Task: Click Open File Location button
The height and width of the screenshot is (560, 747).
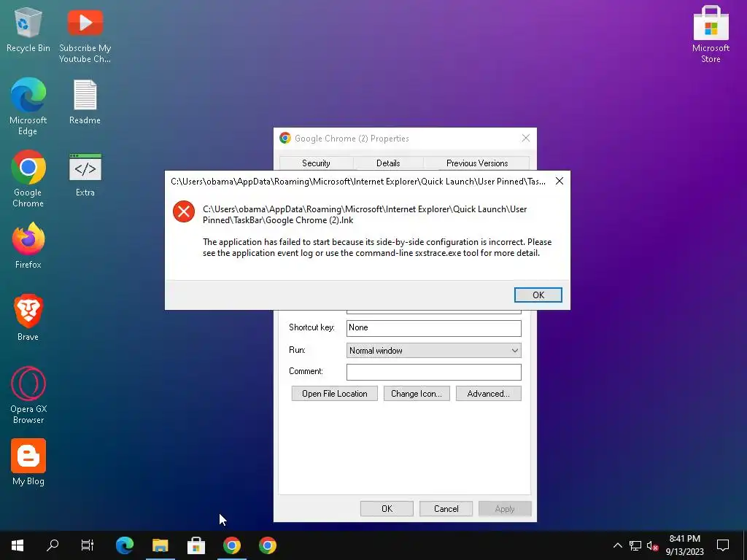Action: (334, 393)
